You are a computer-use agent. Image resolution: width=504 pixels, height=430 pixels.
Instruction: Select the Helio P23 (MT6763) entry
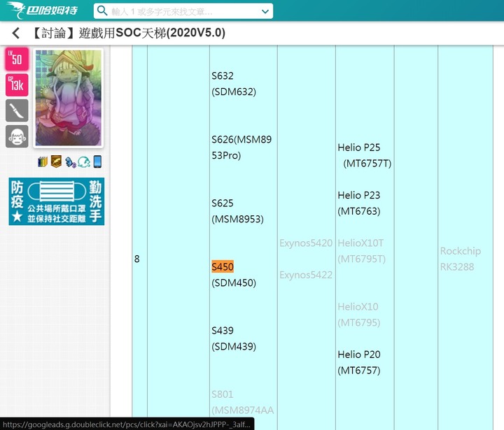tap(359, 203)
